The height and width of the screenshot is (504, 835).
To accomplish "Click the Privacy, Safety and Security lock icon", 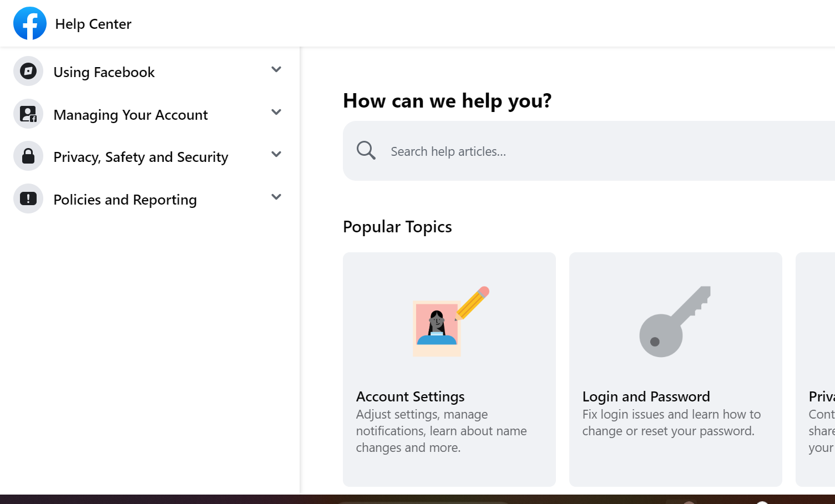I will click(28, 156).
